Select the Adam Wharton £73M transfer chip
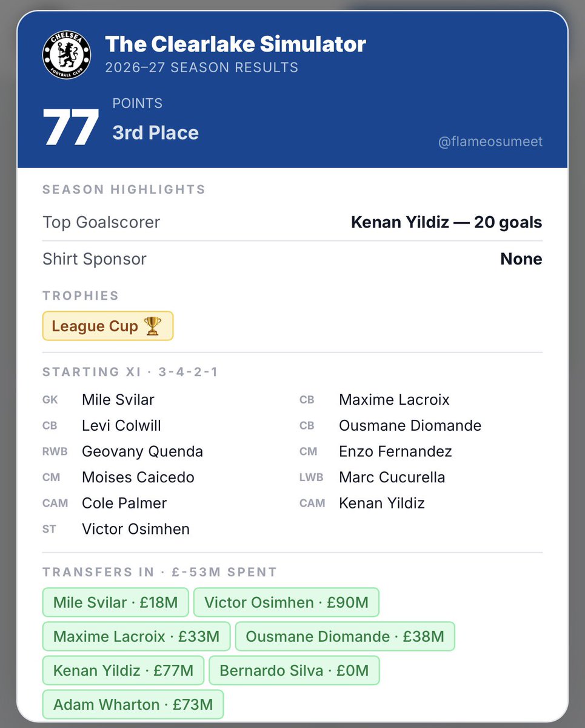The image size is (585, 728). (133, 704)
